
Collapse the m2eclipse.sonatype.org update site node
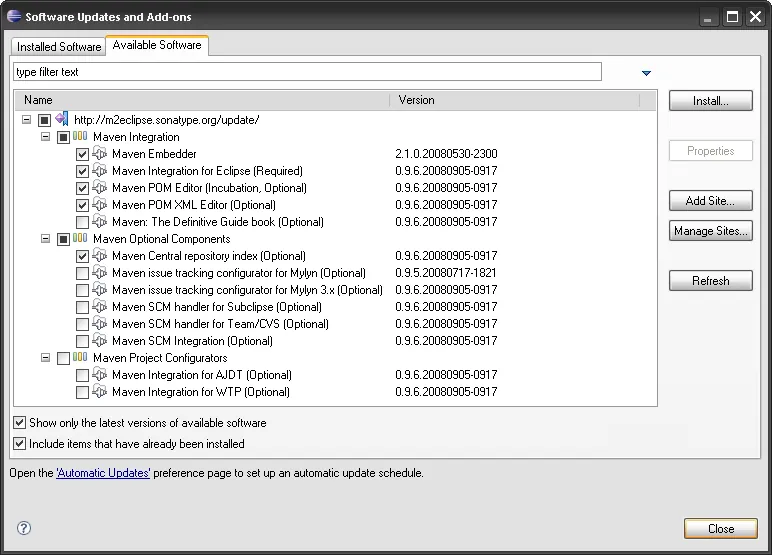pyautogui.click(x=27, y=119)
